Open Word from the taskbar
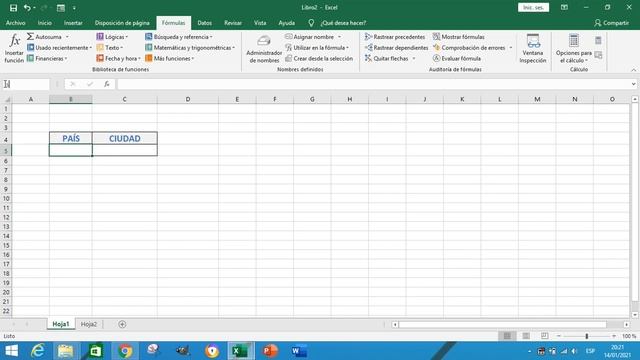 (x=298, y=351)
